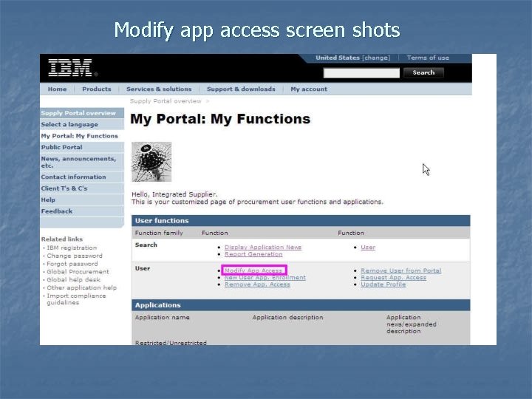This screenshot has height=399, width=532.
Task: Select My Portal: My Functions sidebar item
Action: point(82,136)
